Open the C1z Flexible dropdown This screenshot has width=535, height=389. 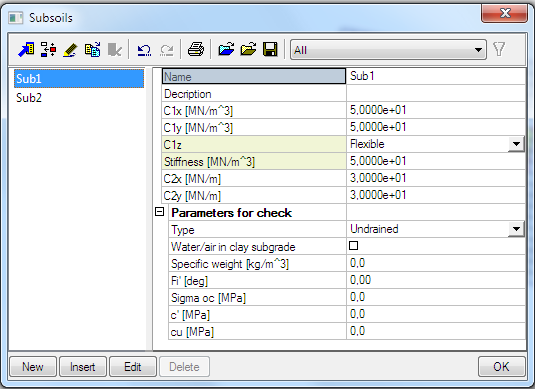pyautogui.click(x=516, y=144)
